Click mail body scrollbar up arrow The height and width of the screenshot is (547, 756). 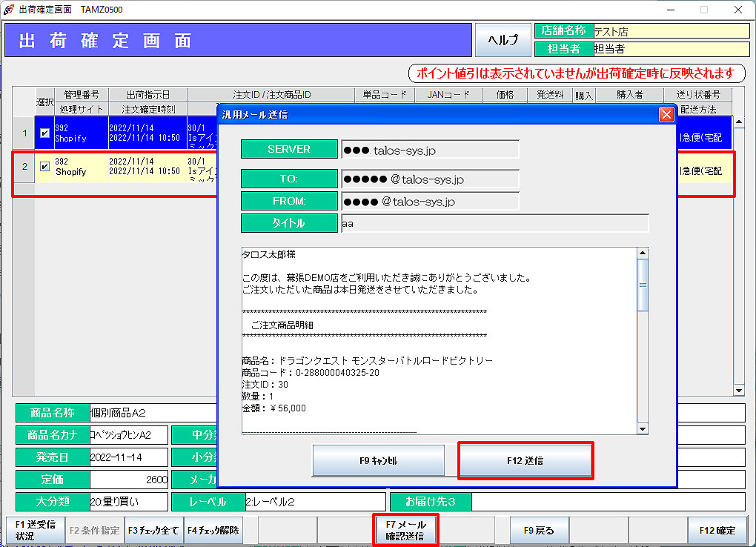pos(643,253)
